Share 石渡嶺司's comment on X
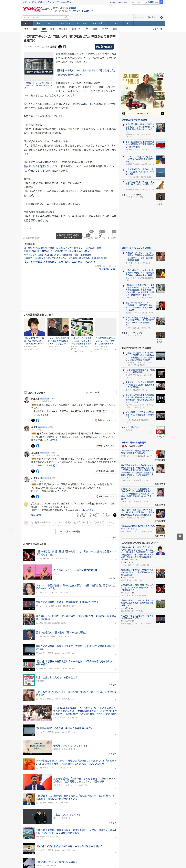186x868 pixels. (33, 496)
